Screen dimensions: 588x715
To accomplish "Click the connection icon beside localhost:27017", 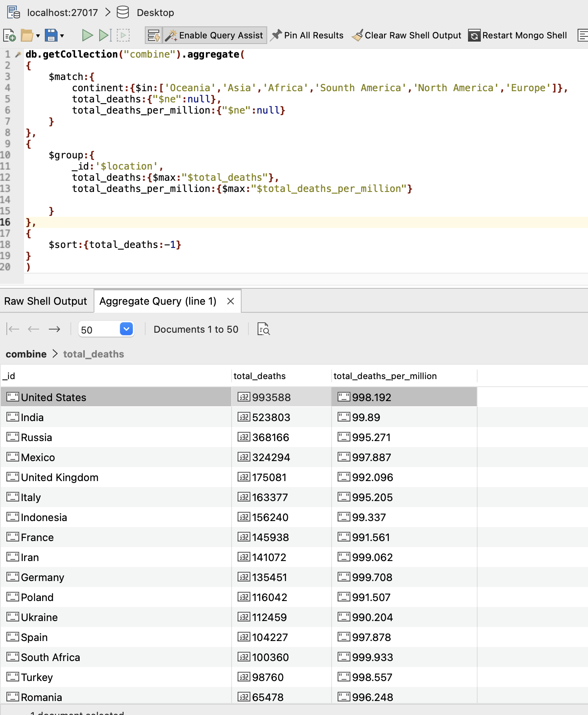I will 13,12.
